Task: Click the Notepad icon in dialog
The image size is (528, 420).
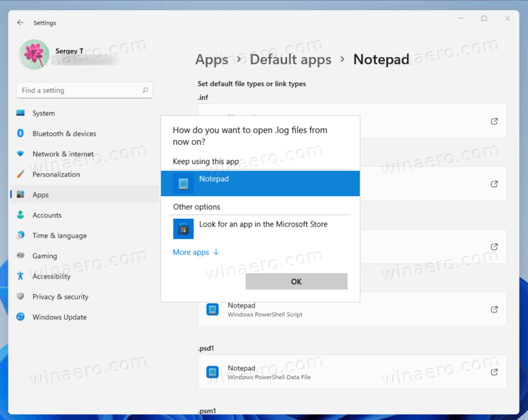Action: (183, 184)
